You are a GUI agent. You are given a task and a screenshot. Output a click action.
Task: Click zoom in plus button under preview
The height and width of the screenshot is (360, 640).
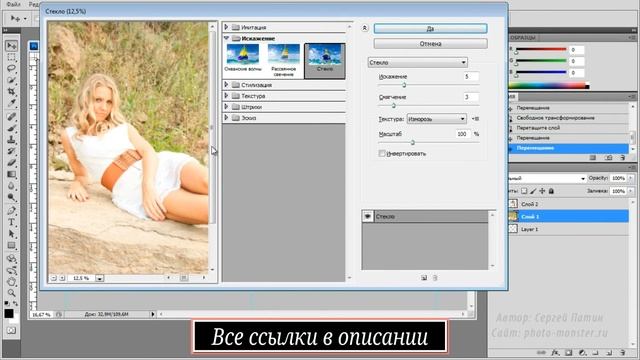62,278
